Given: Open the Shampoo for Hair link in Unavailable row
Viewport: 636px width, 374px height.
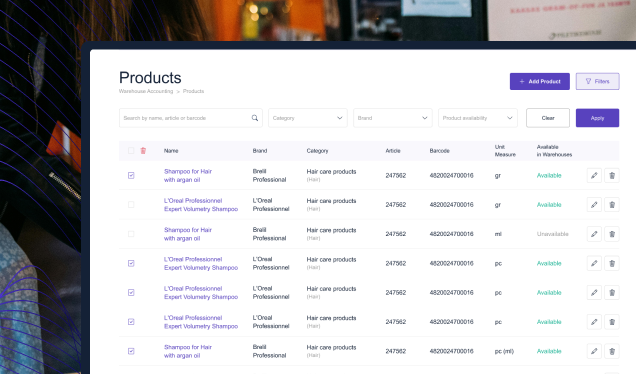Looking at the screenshot, I should point(188,234).
